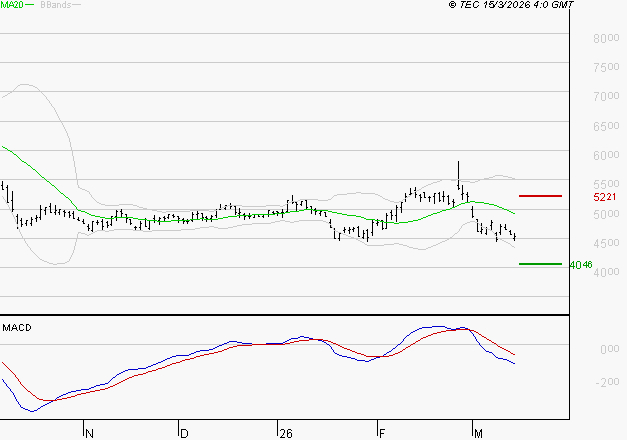
Task: Select the D month marker on time axis
Action: 183,433
